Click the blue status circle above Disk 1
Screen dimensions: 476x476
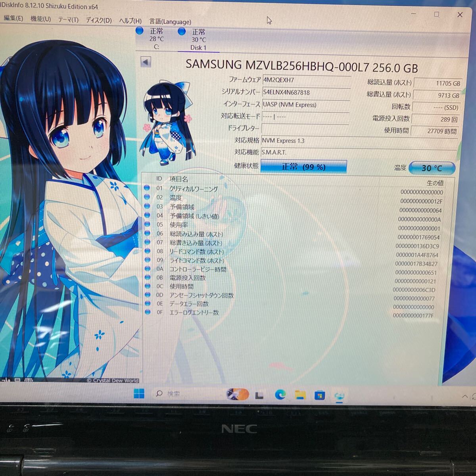(x=182, y=31)
